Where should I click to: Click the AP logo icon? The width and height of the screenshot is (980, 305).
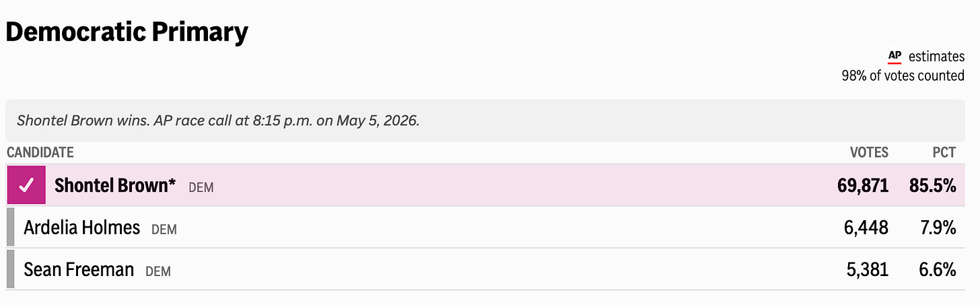coord(895,57)
